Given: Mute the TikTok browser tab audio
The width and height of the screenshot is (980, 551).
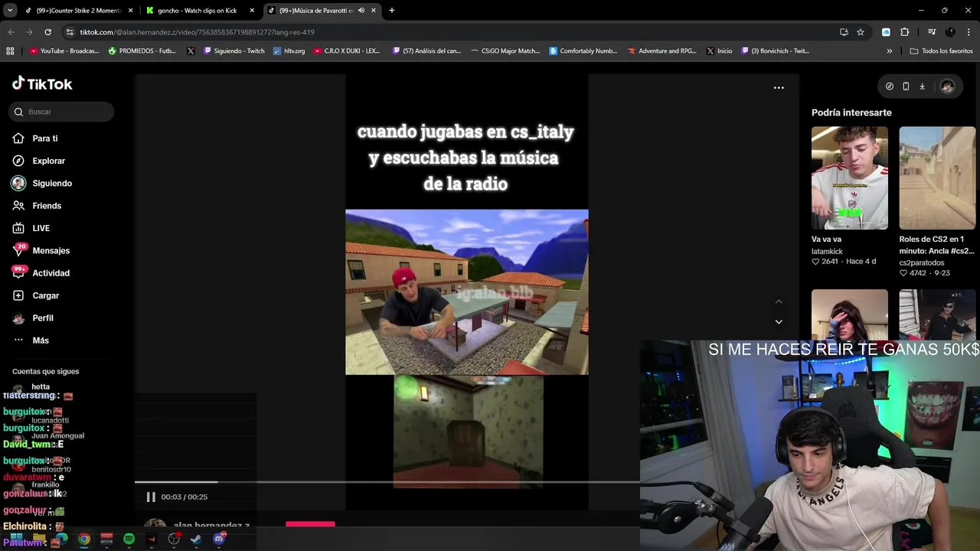Looking at the screenshot, I should click(x=361, y=11).
